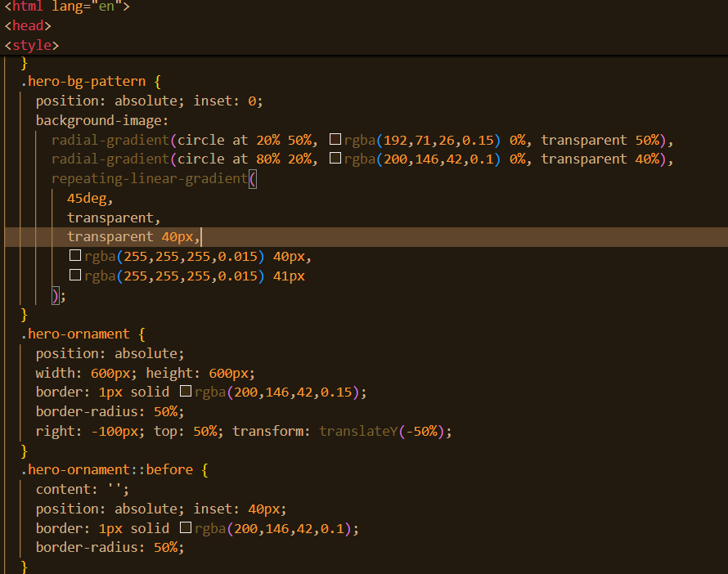The height and width of the screenshot is (574, 728).
Task: Click swatch in .hero-ornament::before border line
Action: click(x=186, y=527)
